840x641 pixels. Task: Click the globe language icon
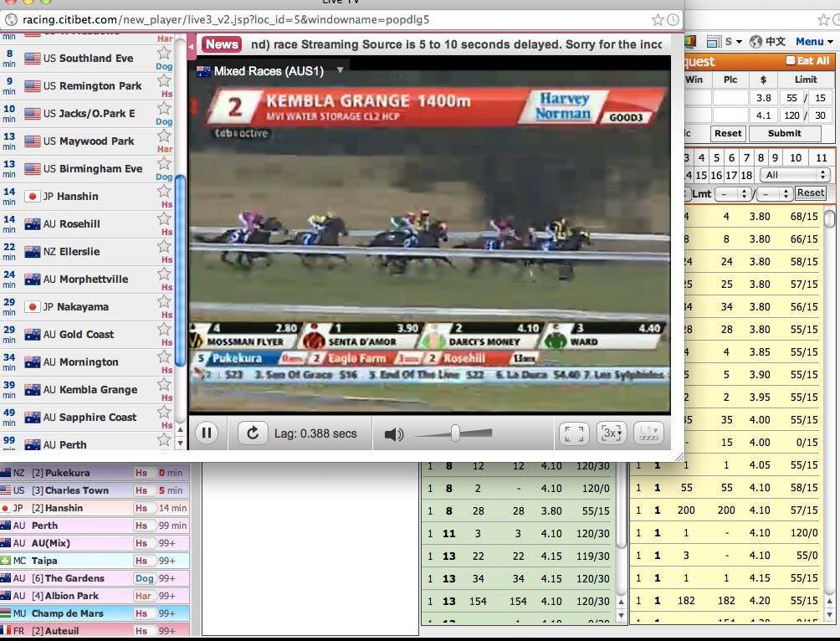click(755, 41)
